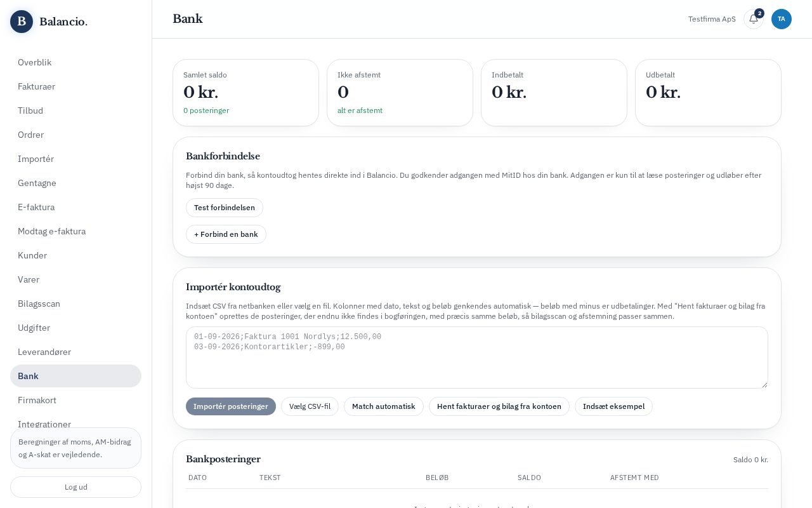Click the Testfirma ApS company name
Screen dimensions: 812x508
[712, 19]
